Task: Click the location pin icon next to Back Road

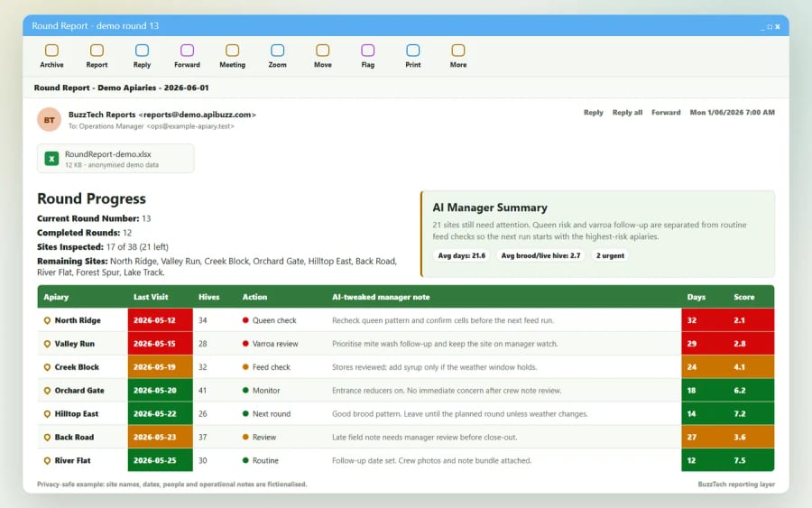Action: pyautogui.click(x=47, y=437)
